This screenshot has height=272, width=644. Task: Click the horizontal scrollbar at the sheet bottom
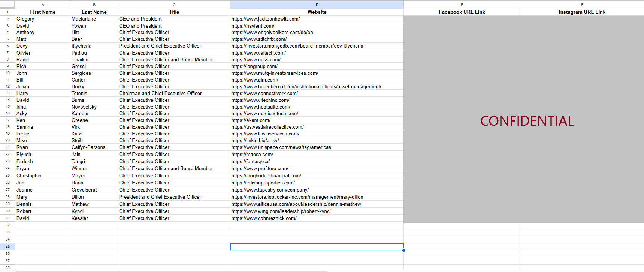pyautogui.click(x=172, y=271)
